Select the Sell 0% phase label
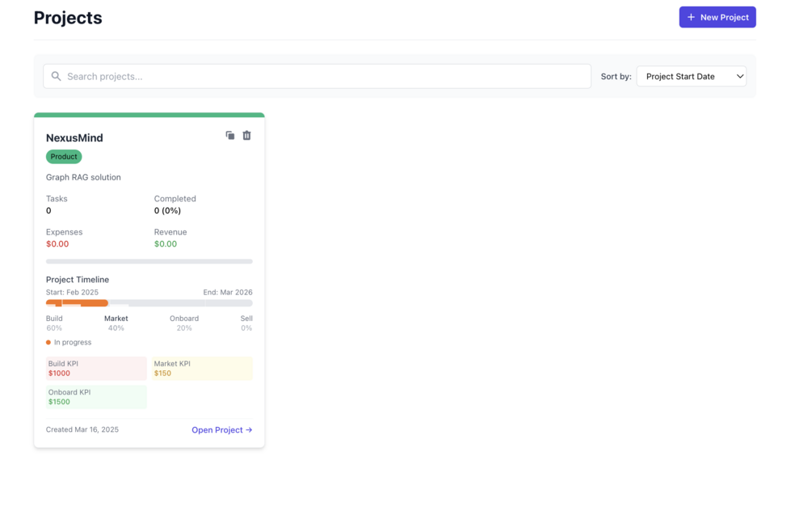The width and height of the screenshot is (812, 507). 246,323
